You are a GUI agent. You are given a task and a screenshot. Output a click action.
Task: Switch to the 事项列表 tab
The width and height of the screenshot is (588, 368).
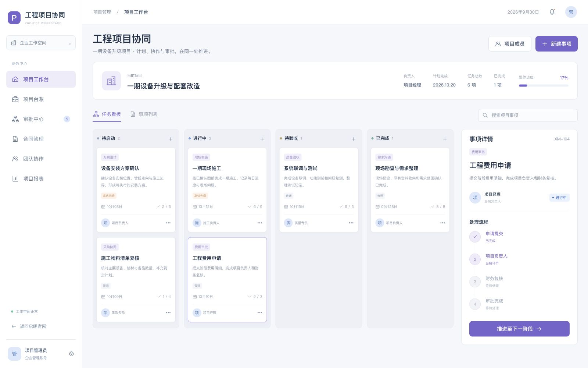coord(144,114)
